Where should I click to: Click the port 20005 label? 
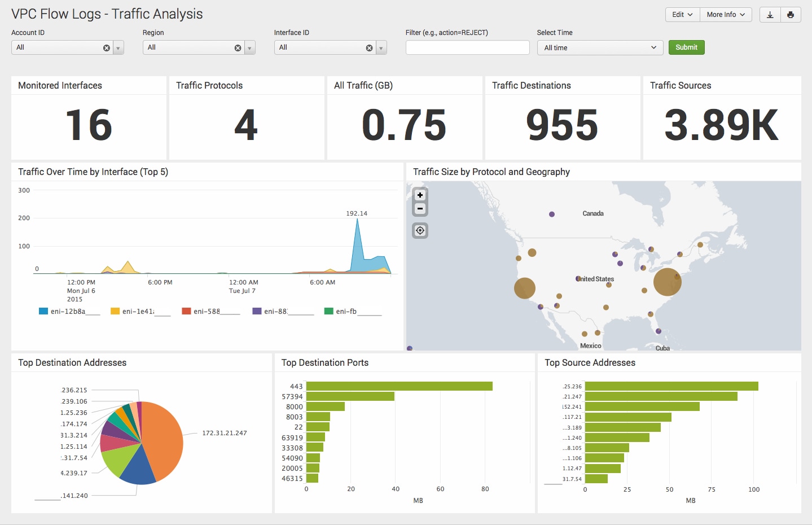tap(292, 469)
